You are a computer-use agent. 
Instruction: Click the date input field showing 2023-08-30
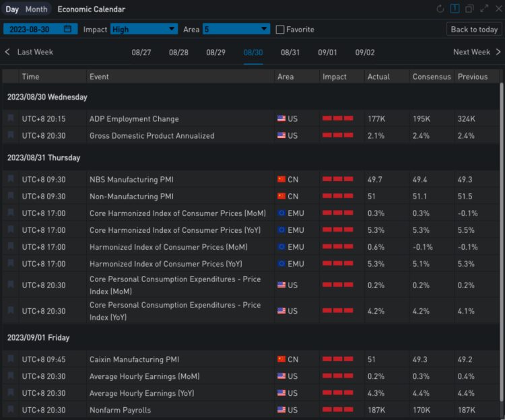[x=32, y=29]
